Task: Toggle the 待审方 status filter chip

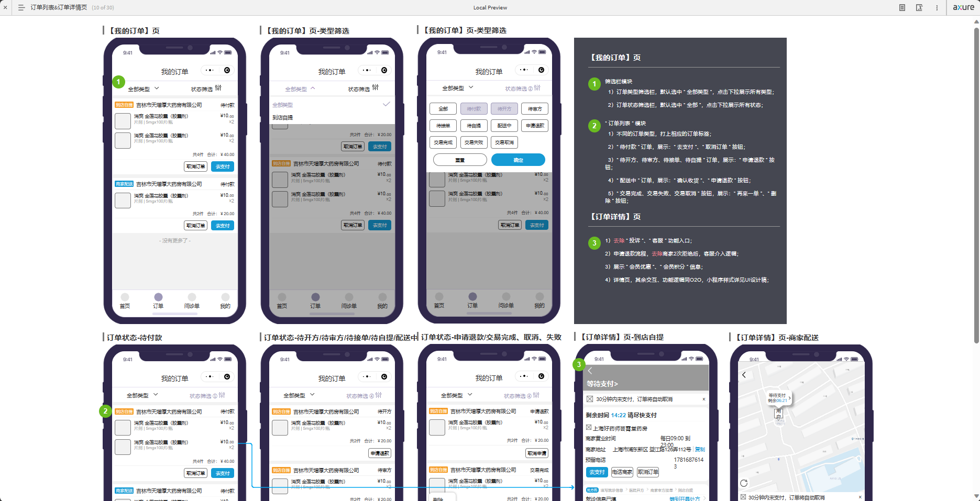Action: pyautogui.click(x=535, y=109)
